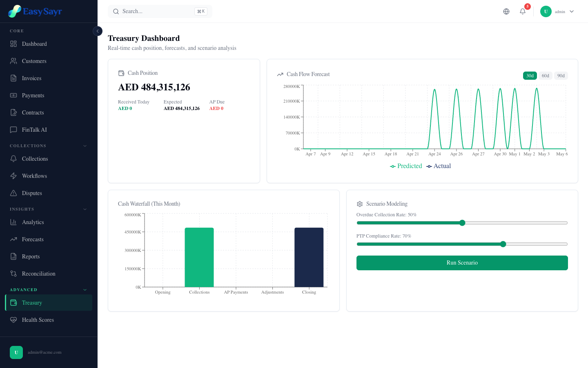Click the Payments sidebar icon
This screenshot has width=588, height=368.
[x=13, y=95]
